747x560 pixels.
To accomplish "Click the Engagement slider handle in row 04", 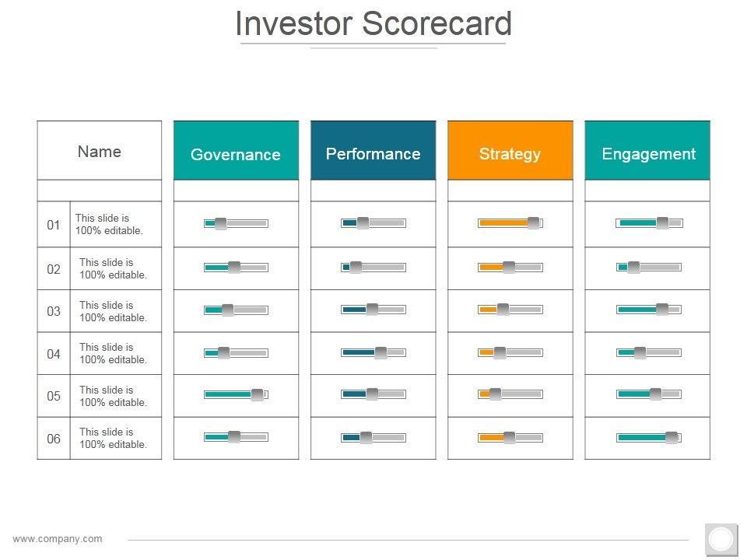I will [640, 353].
